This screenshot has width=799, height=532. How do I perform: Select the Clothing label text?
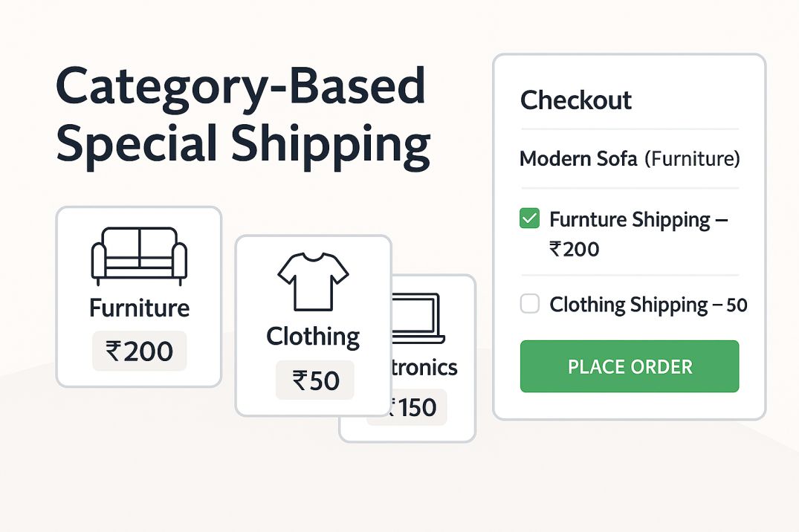313,337
